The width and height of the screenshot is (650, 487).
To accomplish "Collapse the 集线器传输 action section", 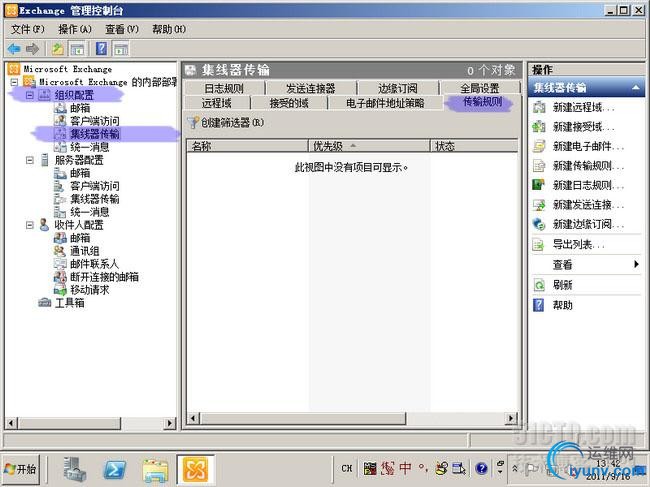I will [x=635, y=87].
